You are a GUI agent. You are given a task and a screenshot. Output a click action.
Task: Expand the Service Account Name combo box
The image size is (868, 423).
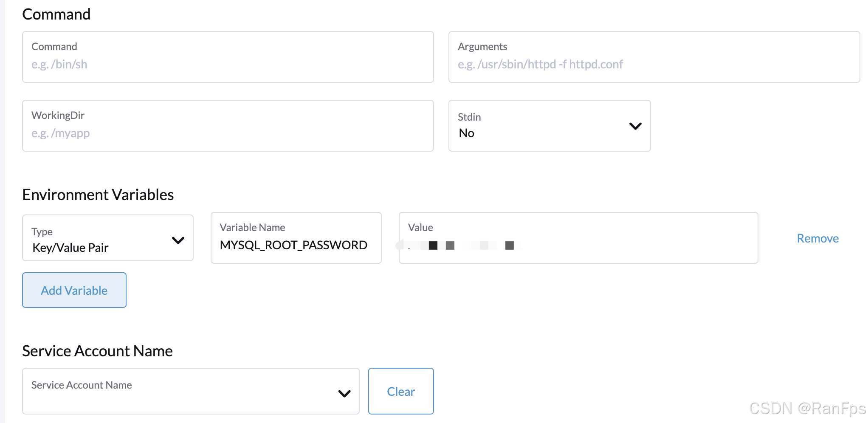tap(191, 391)
